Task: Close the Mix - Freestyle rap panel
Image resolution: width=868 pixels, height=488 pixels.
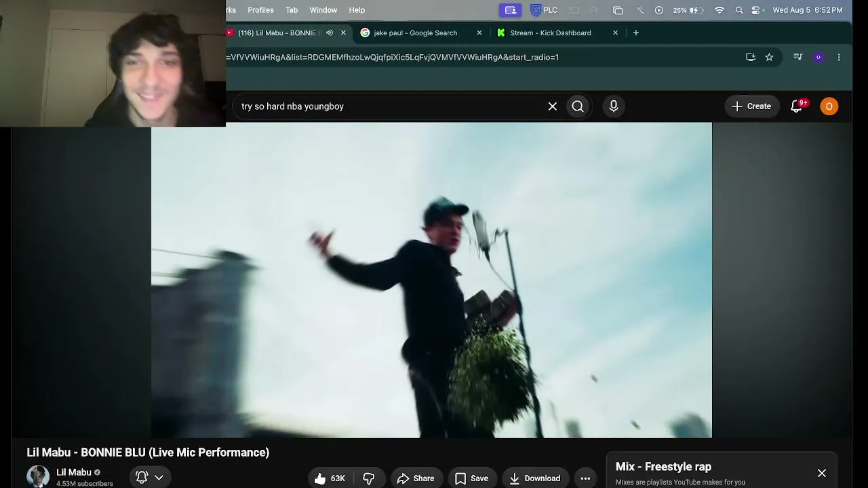Action: [x=822, y=473]
